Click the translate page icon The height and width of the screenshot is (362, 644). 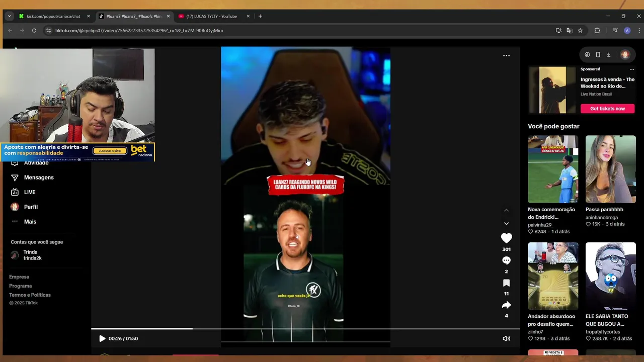[x=569, y=30]
